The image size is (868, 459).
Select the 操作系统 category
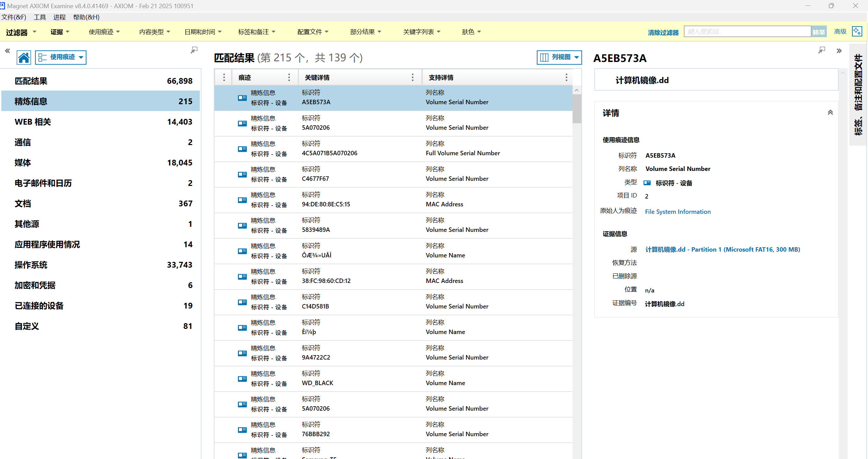(31, 265)
